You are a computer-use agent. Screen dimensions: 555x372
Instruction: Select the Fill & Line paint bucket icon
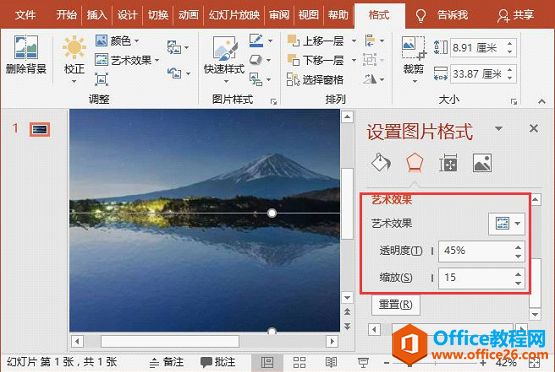(381, 162)
